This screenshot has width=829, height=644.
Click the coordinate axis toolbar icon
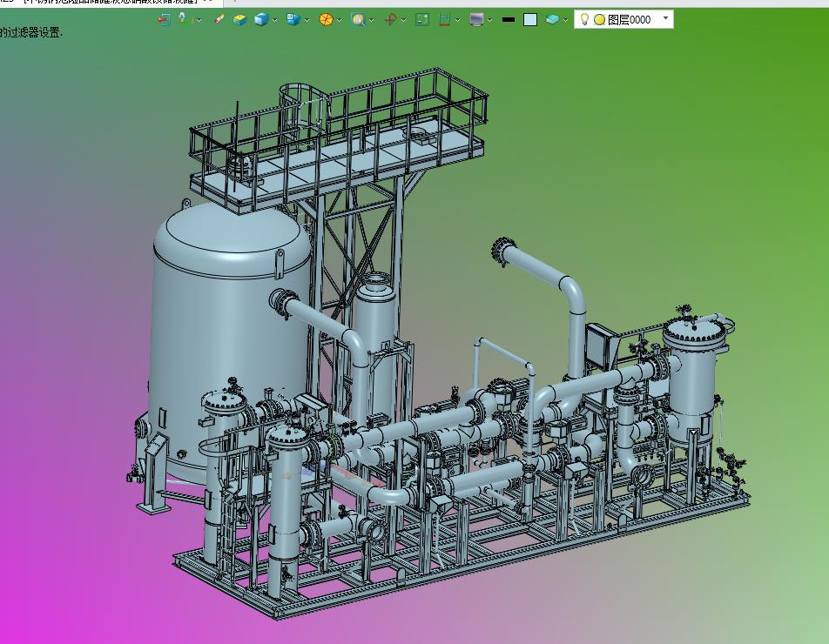pyautogui.click(x=184, y=19)
